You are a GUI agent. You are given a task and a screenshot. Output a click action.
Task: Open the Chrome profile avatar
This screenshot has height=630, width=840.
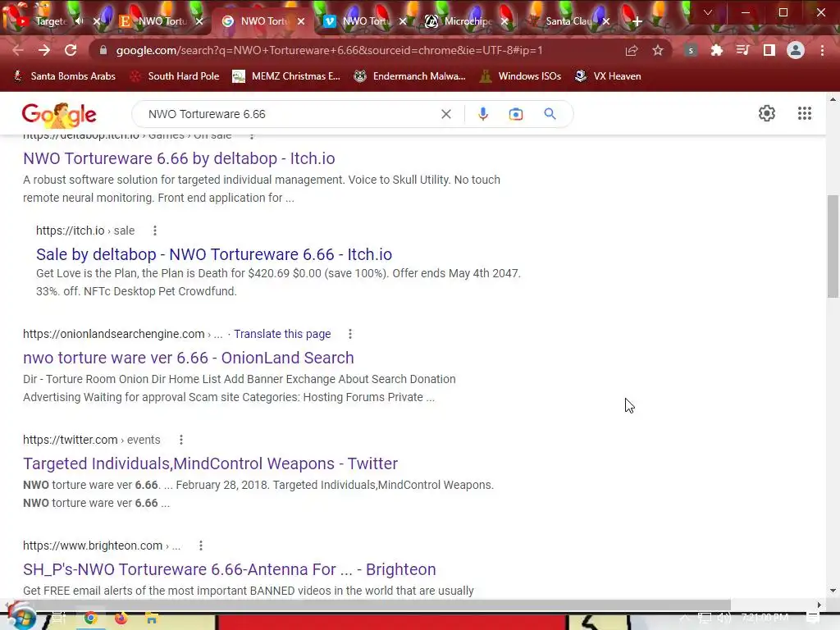796,50
